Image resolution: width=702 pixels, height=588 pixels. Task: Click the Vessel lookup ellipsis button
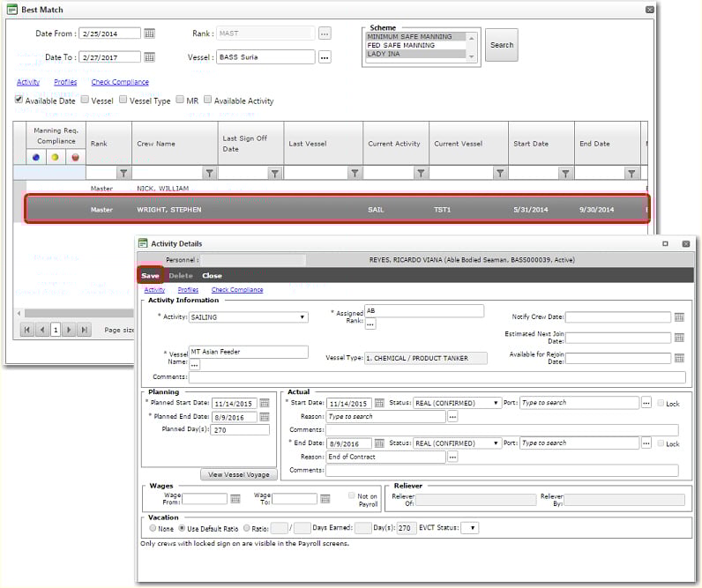coord(325,57)
